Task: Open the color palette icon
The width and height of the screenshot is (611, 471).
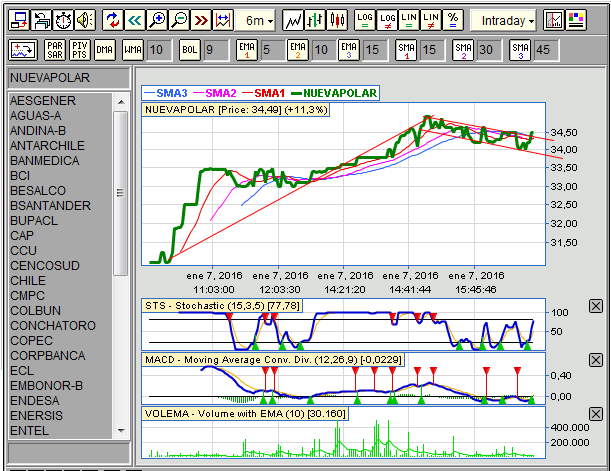Action: click(576, 20)
